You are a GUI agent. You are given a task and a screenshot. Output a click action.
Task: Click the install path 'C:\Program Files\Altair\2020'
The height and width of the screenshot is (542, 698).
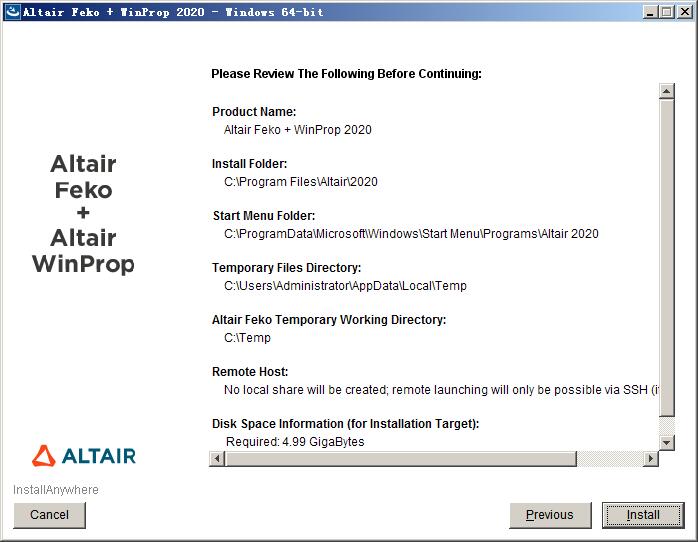[x=300, y=182]
